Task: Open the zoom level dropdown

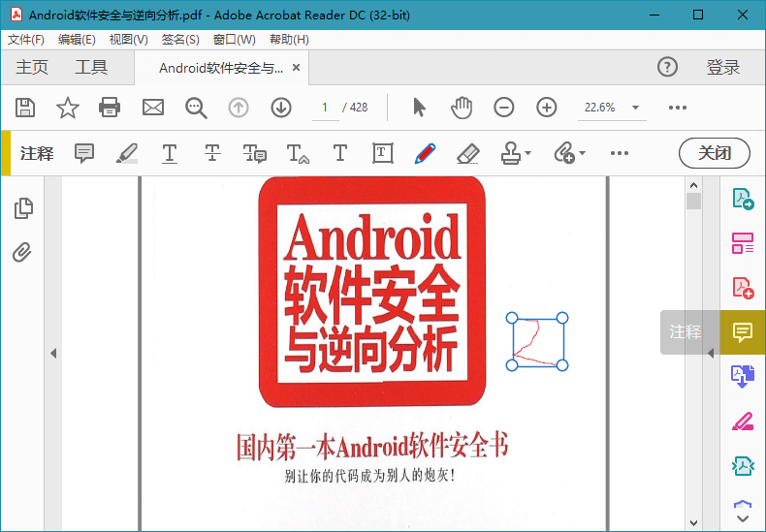Action: coord(635,108)
